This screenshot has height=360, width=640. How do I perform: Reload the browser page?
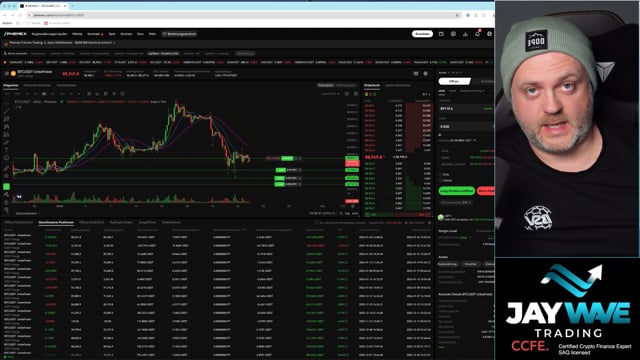[20, 15]
